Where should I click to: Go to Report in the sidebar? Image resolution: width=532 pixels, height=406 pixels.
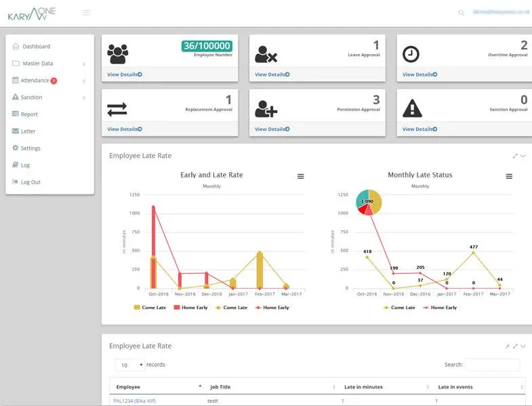tap(29, 115)
